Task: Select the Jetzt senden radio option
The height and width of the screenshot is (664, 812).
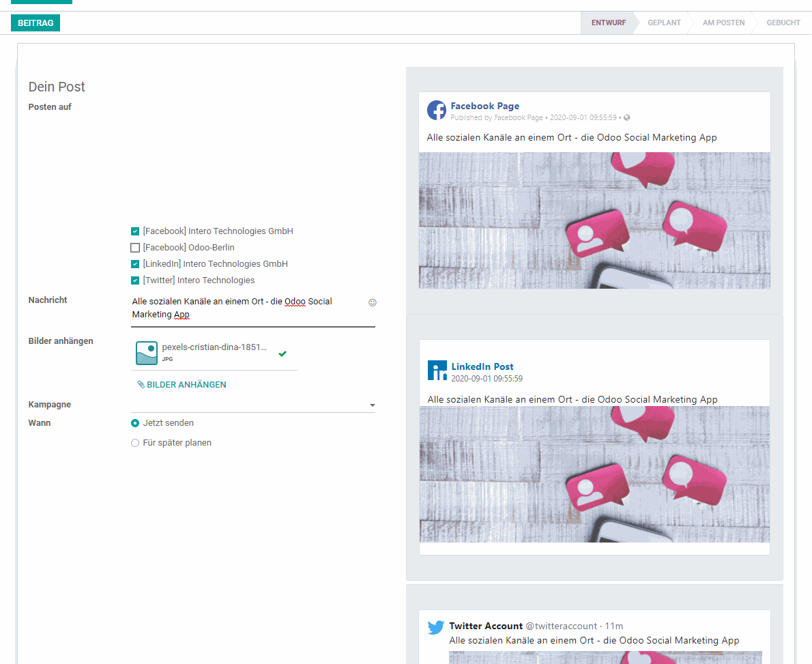Action: pos(135,423)
